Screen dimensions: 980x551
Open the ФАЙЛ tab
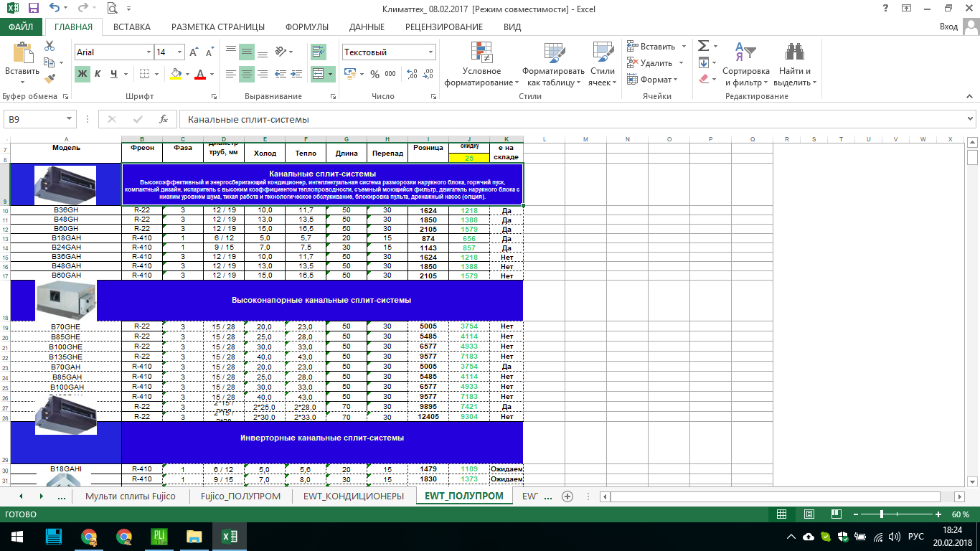(22, 27)
